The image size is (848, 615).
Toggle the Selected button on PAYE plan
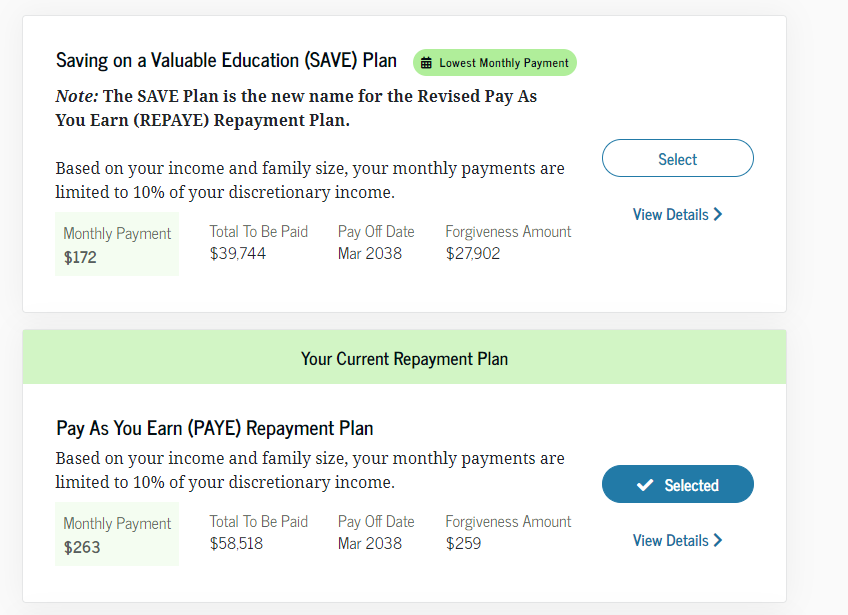(x=678, y=485)
